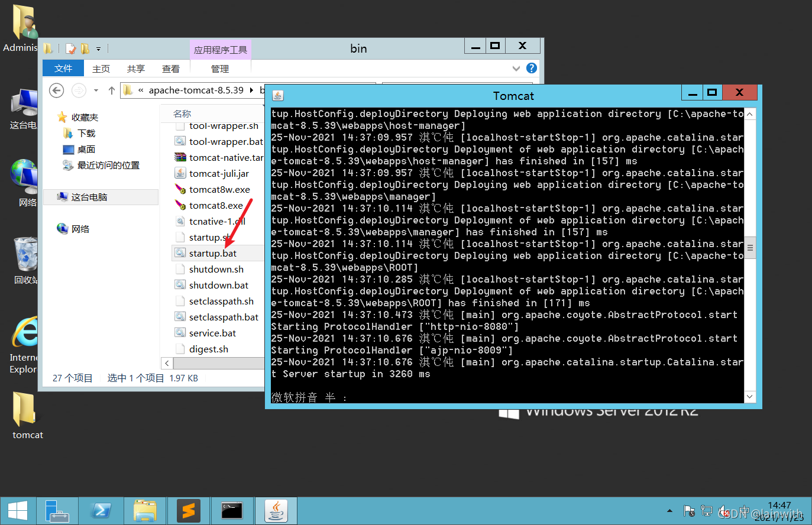812x525 pixels.
Task: Open Recycle Bin on desktop
Action: click(x=25, y=261)
